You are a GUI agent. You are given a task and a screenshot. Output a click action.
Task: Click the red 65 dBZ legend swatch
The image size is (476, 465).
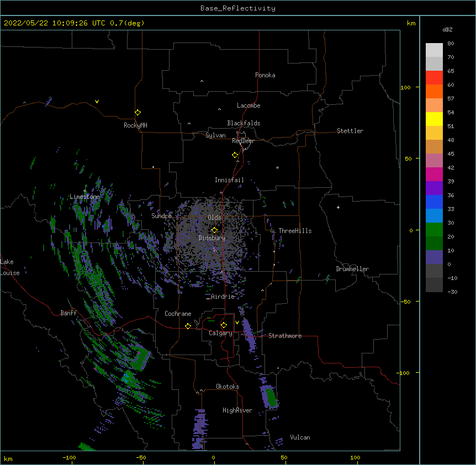point(434,77)
